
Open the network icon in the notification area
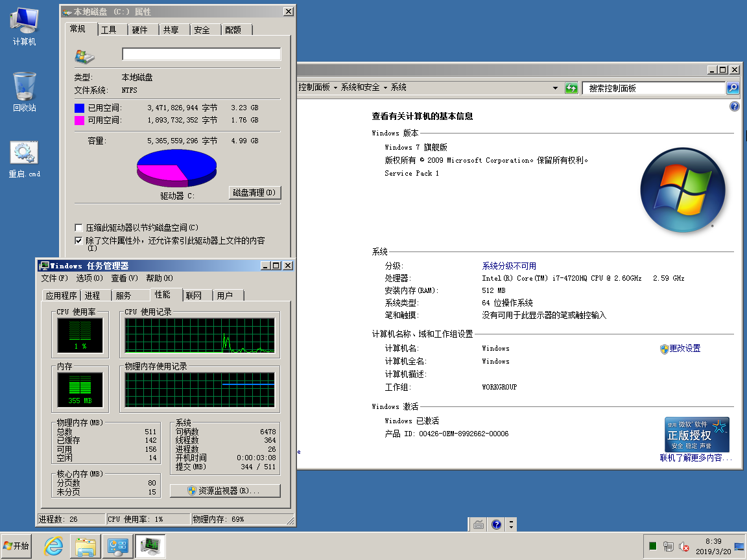[668, 546]
